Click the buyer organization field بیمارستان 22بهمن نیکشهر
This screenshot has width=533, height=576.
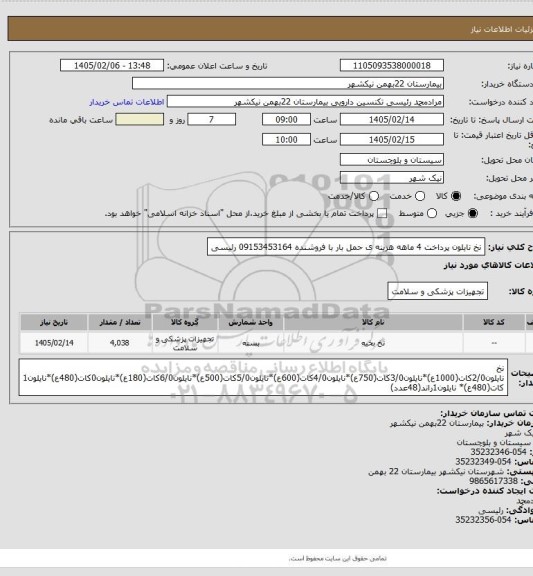288,84
